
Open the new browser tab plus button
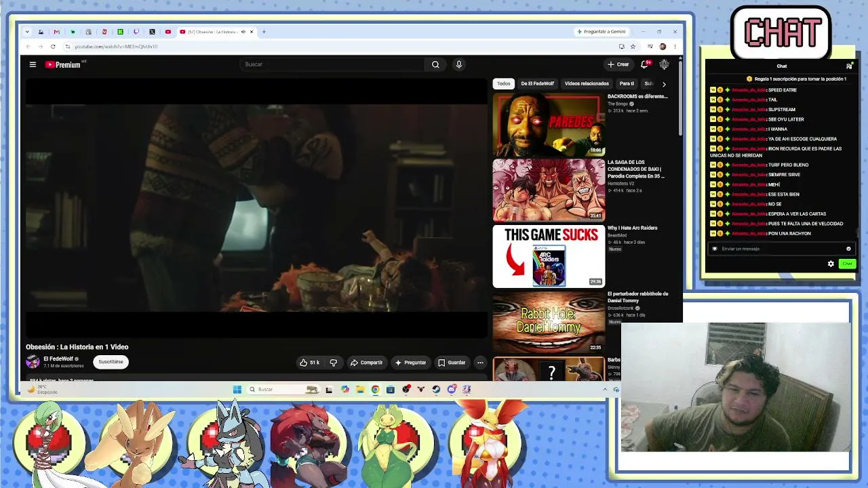coord(264,32)
